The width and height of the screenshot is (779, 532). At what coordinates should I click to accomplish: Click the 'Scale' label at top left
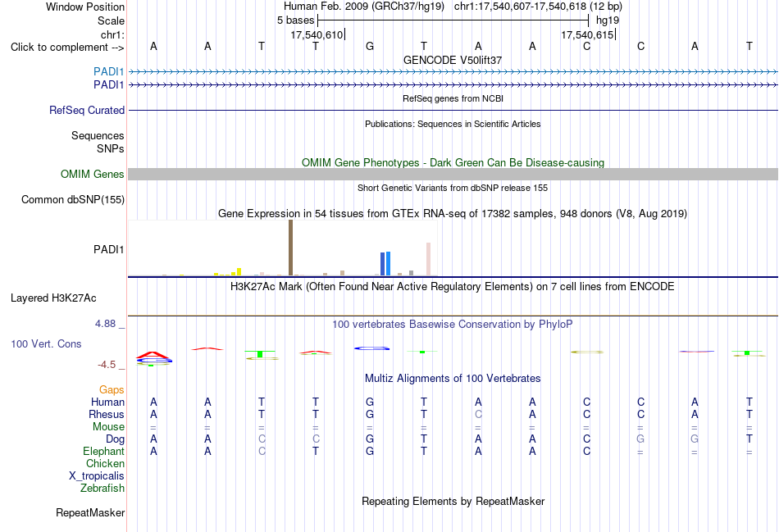coord(111,20)
